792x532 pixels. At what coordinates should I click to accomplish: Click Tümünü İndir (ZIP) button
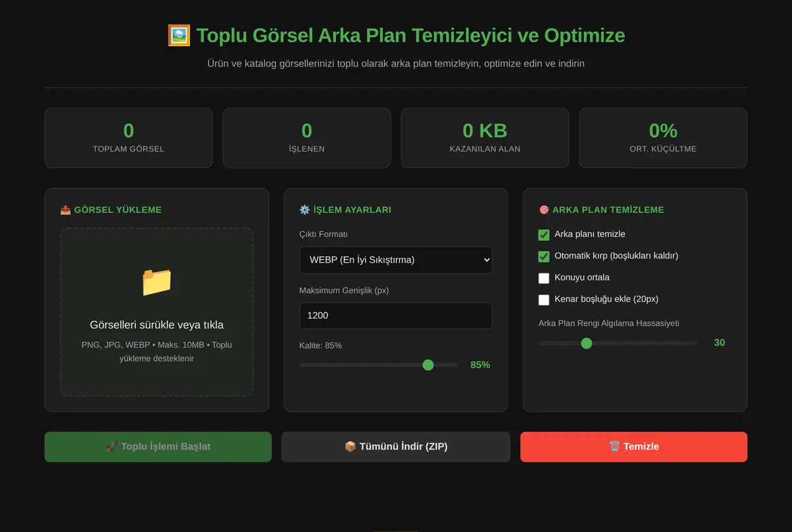point(396,447)
